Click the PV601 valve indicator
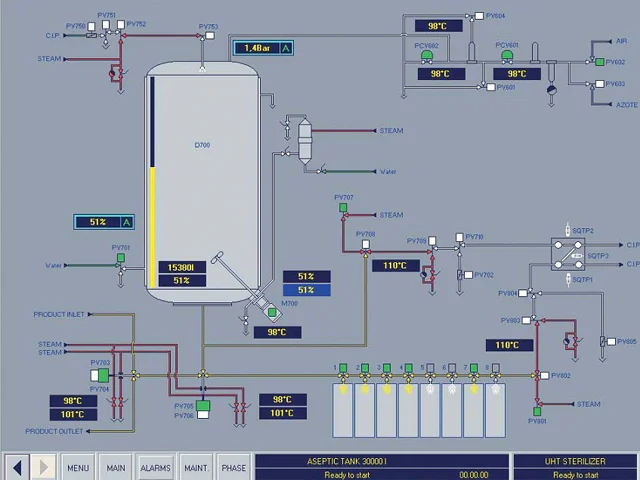 coord(491,87)
